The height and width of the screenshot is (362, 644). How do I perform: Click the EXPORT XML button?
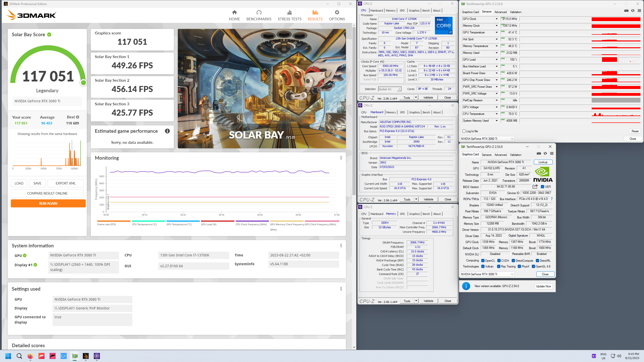[x=65, y=183]
